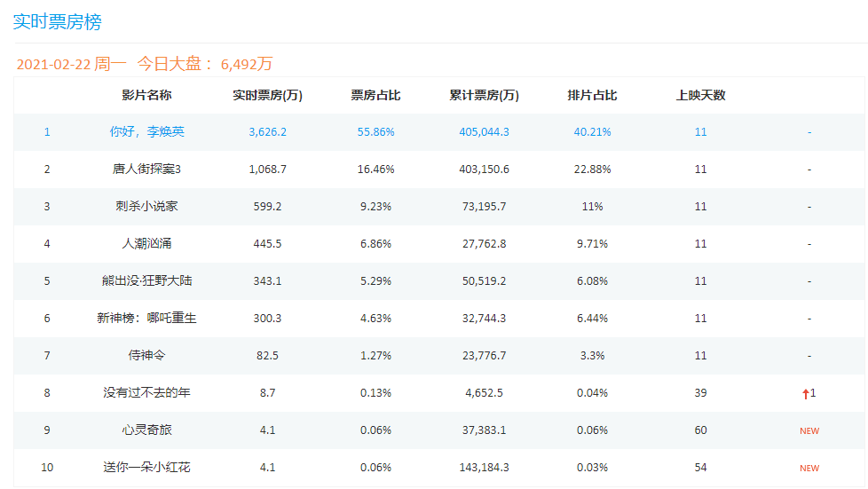Open movie 唐人街探案3
Viewport: 868px width, 489px height.
pos(146,169)
